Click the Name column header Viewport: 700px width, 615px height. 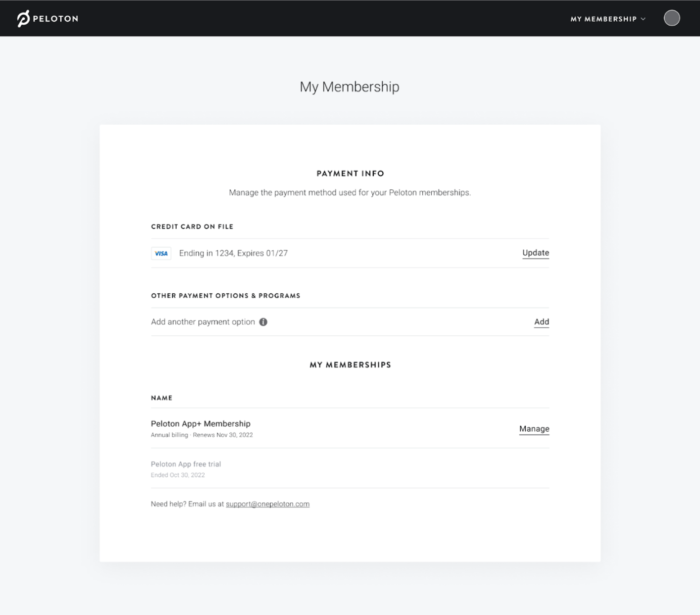(162, 398)
